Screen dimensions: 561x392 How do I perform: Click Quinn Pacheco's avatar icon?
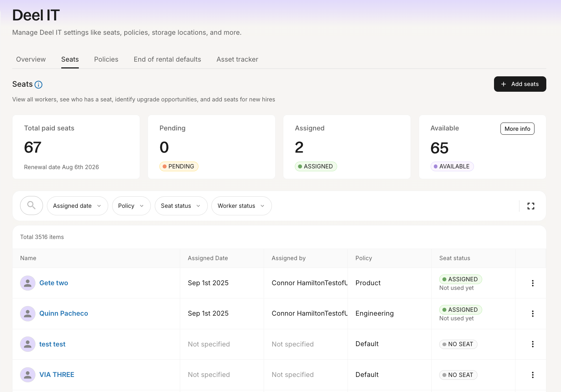click(x=28, y=314)
